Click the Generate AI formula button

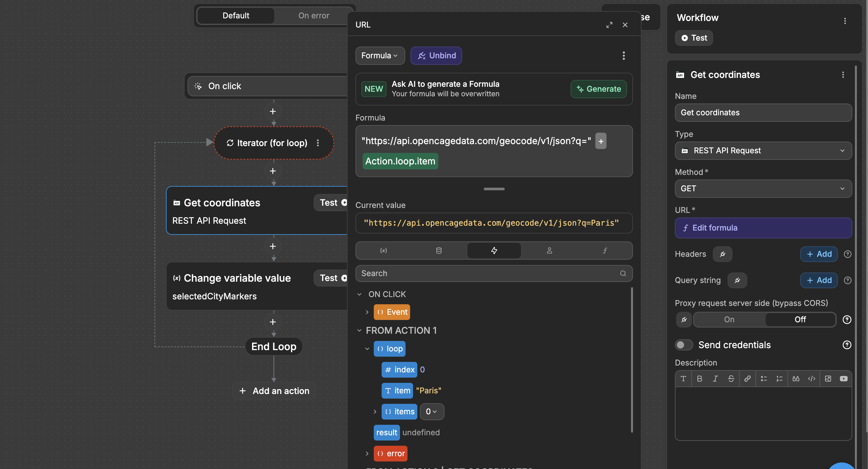(x=598, y=89)
